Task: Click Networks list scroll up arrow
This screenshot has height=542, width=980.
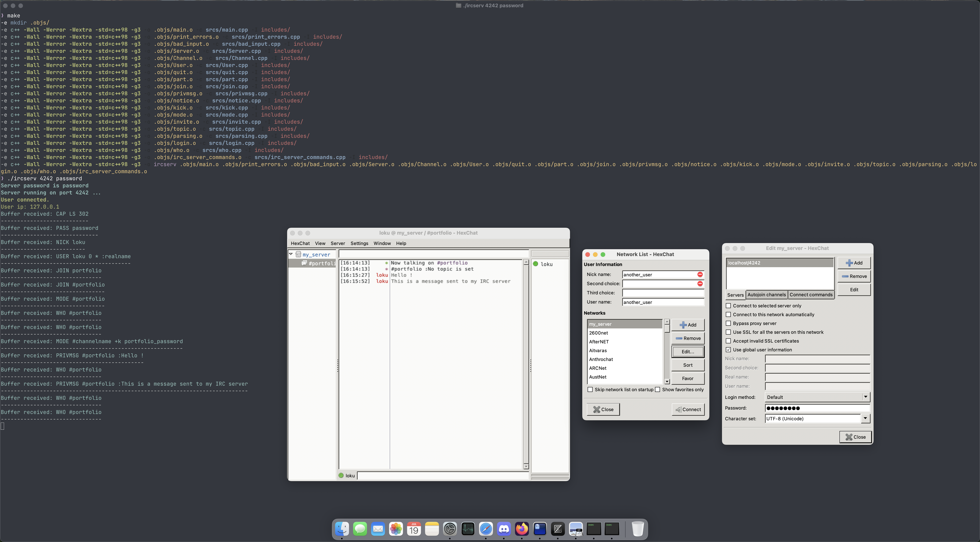Action: tap(667, 322)
